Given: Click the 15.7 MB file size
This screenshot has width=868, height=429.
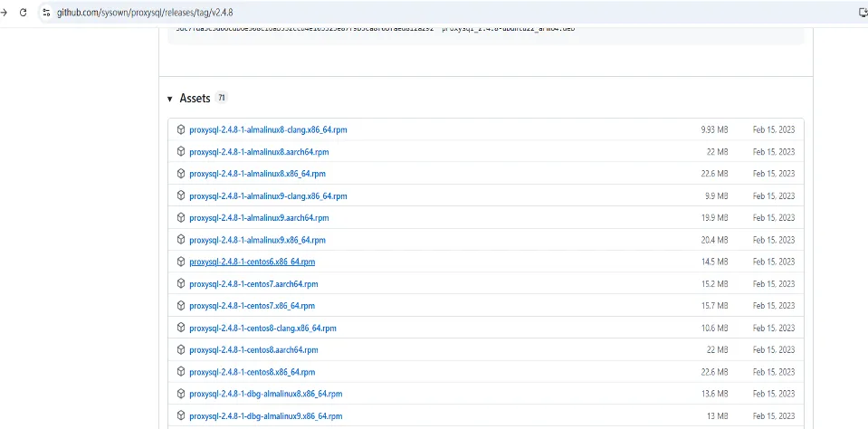Looking at the screenshot, I should pos(715,306).
